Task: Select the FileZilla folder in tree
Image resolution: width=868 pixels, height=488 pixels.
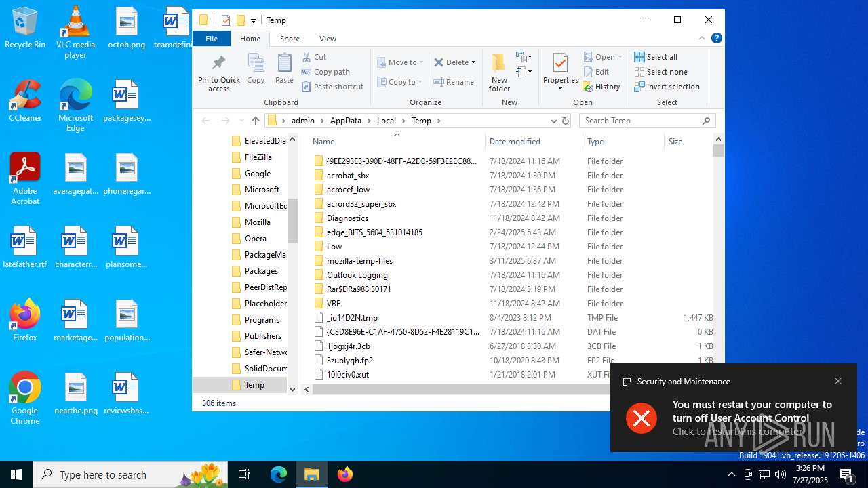Action: (x=258, y=157)
